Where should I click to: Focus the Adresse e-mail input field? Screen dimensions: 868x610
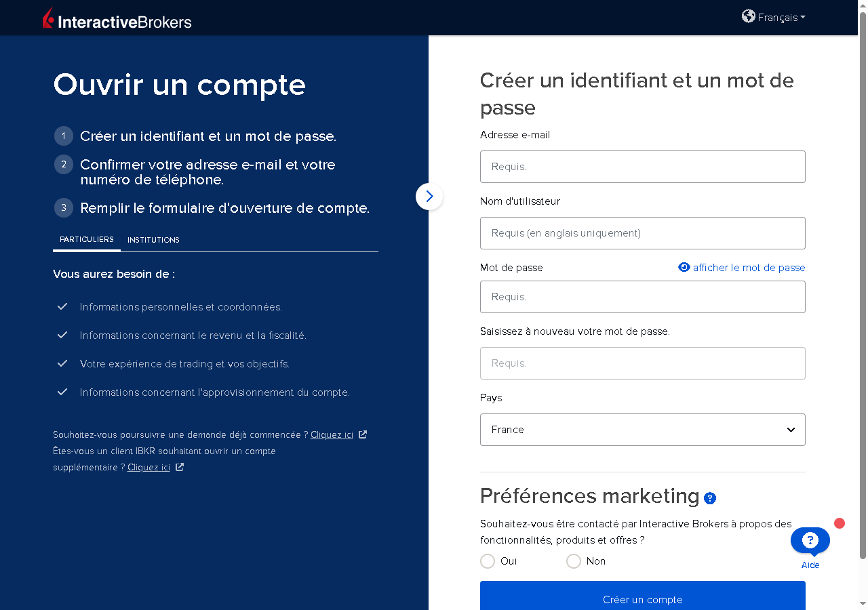[x=643, y=167]
